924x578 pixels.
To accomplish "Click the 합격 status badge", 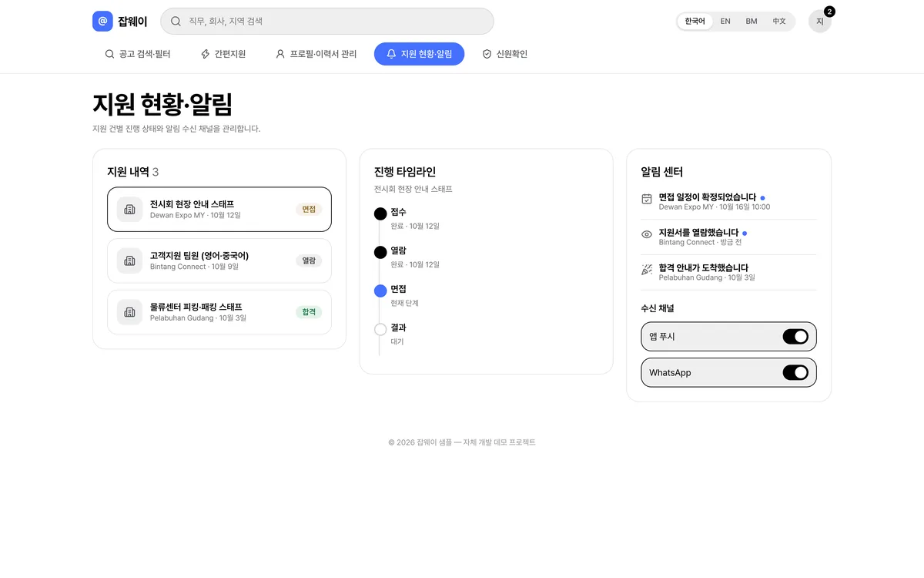I will click(309, 312).
